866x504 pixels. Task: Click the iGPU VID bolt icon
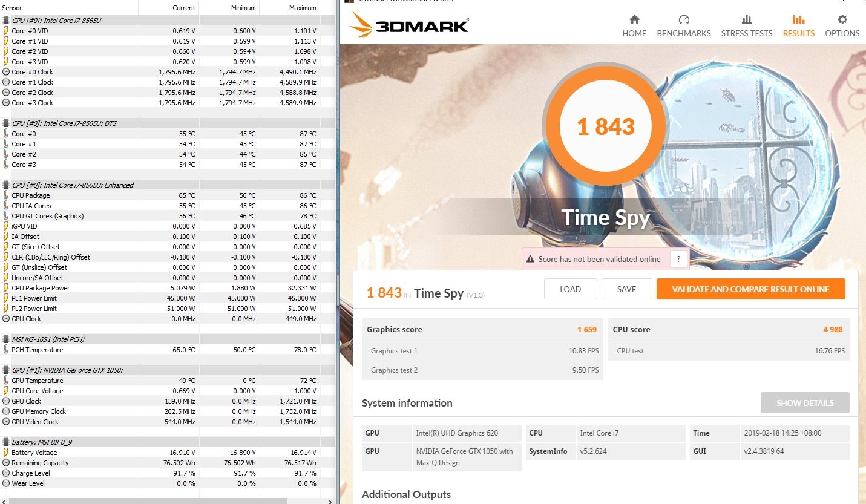6,226
